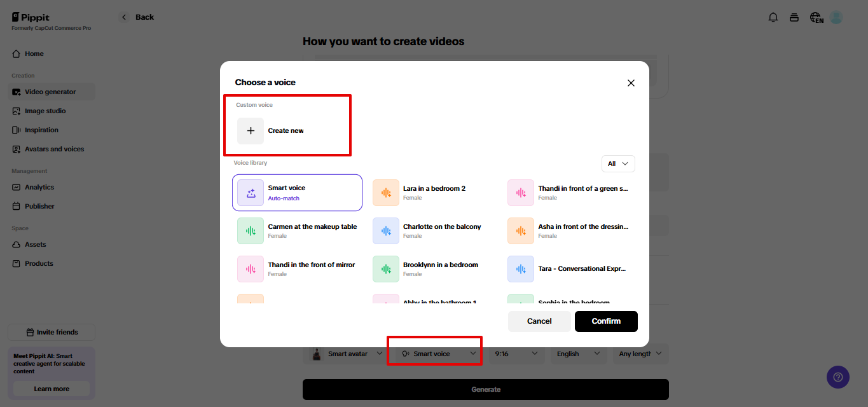The image size is (868, 407).
Task: Click Tara Conversational voice waveform icon
Action: [x=521, y=269]
